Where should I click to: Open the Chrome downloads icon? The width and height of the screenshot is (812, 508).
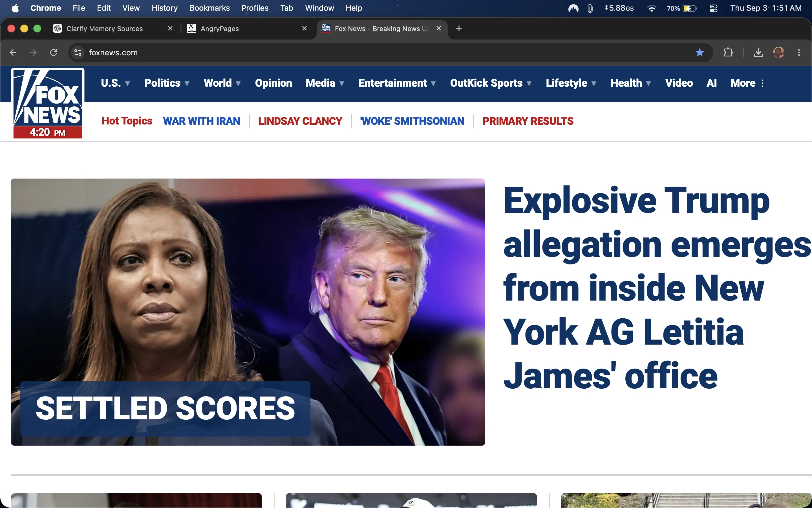pos(758,52)
